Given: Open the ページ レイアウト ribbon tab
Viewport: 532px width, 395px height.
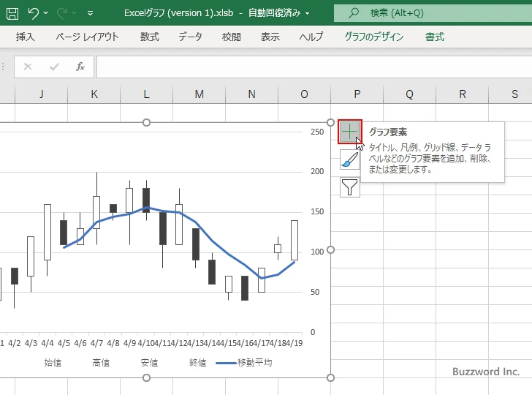Looking at the screenshot, I should point(88,37).
